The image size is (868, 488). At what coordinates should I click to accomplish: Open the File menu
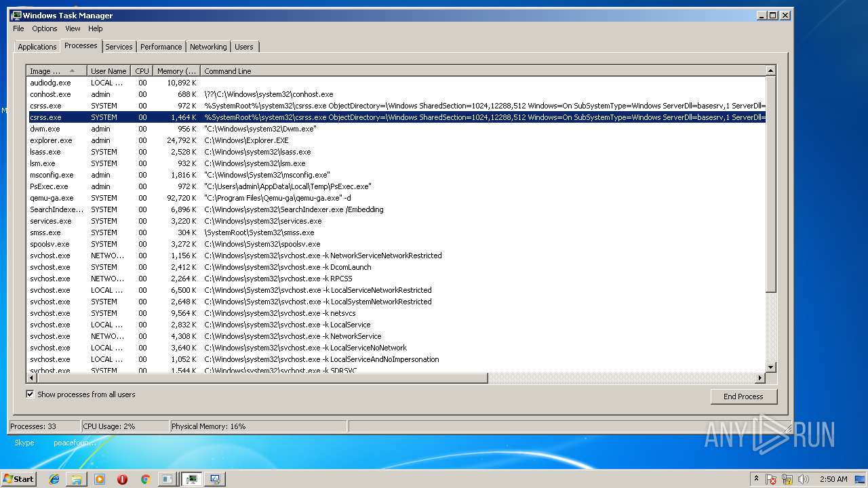tap(18, 28)
